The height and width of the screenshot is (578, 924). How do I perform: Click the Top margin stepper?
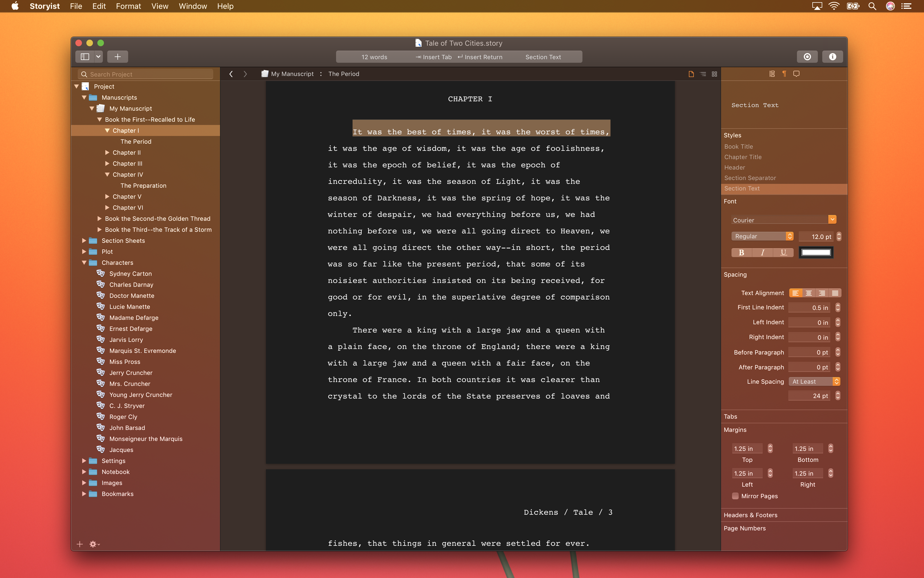pos(770,448)
